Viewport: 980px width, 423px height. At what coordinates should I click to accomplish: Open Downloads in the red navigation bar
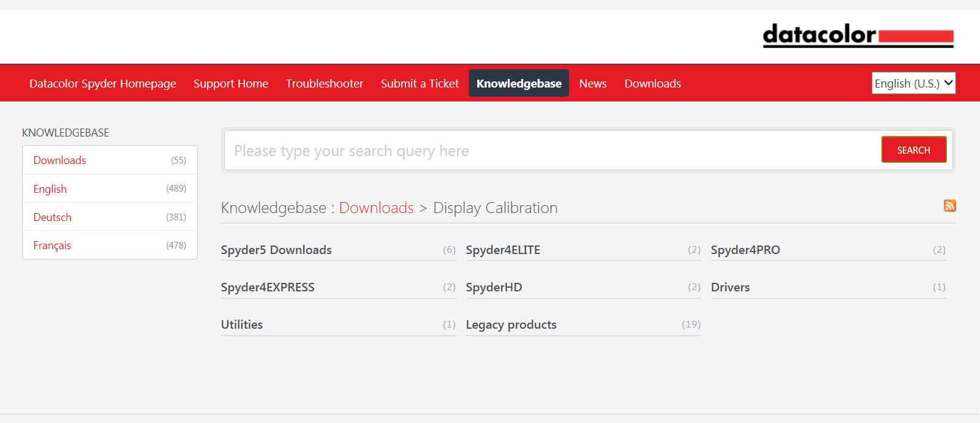coord(652,83)
